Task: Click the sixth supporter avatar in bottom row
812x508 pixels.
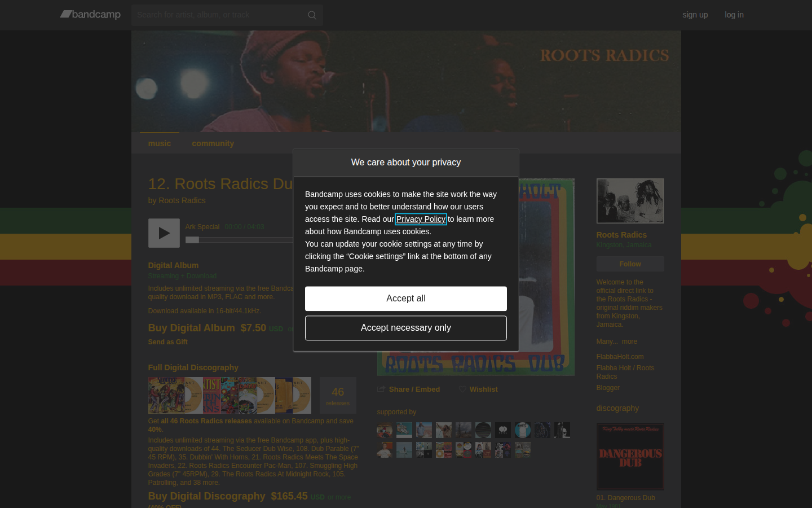Action: 483,450
